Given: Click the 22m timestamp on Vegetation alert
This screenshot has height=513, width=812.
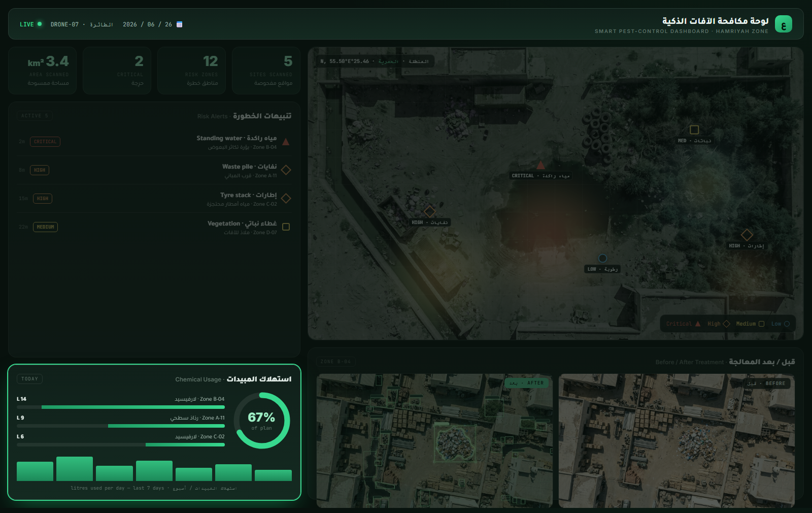Looking at the screenshot, I should click(x=23, y=227).
